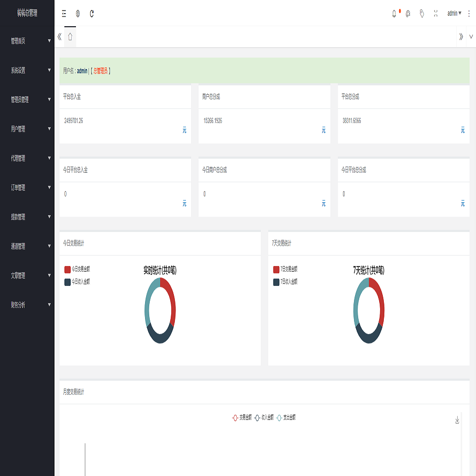Image resolution: width=476 pixels, height=476 pixels.
Task: Enter fullscreen using the expand icon
Action: pos(436,14)
